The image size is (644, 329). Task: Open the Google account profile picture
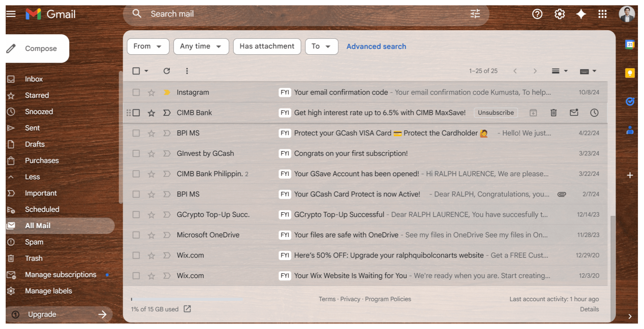pos(627,14)
